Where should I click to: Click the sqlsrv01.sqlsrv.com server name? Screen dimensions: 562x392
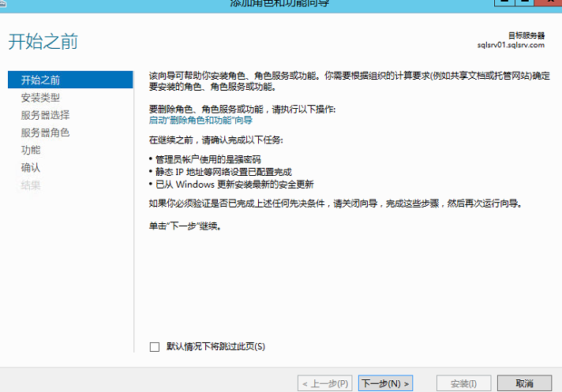click(511, 45)
